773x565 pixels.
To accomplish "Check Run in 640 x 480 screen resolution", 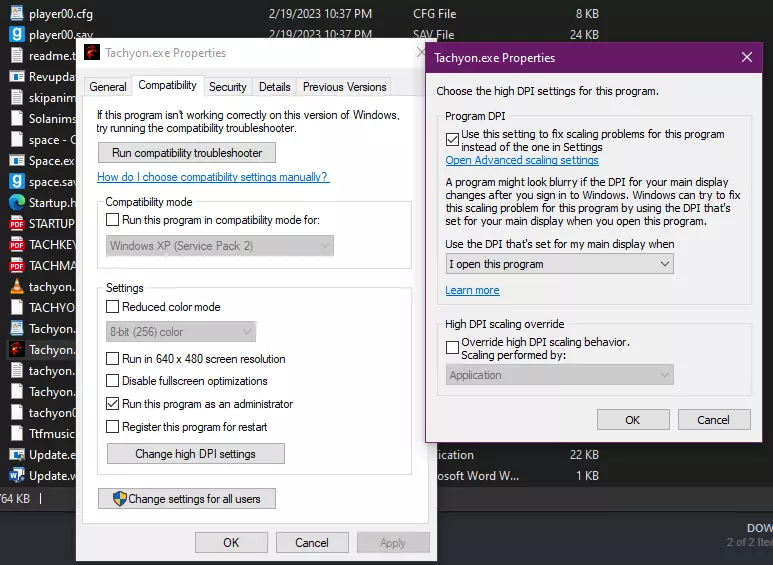I will (112, 358).
